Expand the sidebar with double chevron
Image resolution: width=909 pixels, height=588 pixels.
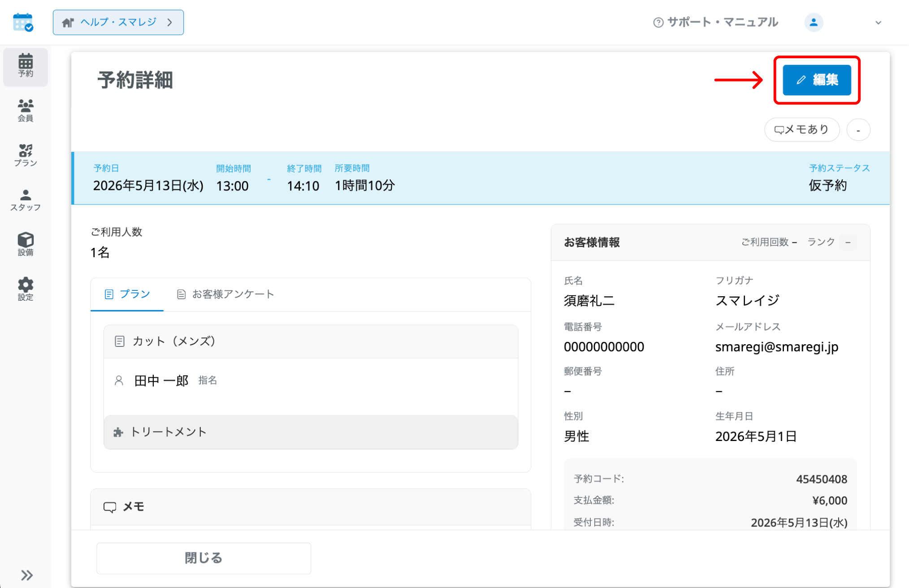[x=27, y=575]
